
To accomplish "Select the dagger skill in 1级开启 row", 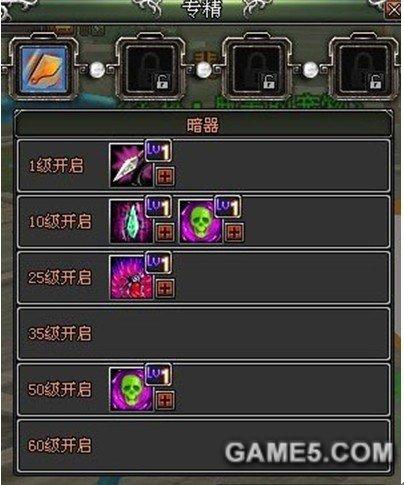I will (131, 165).
